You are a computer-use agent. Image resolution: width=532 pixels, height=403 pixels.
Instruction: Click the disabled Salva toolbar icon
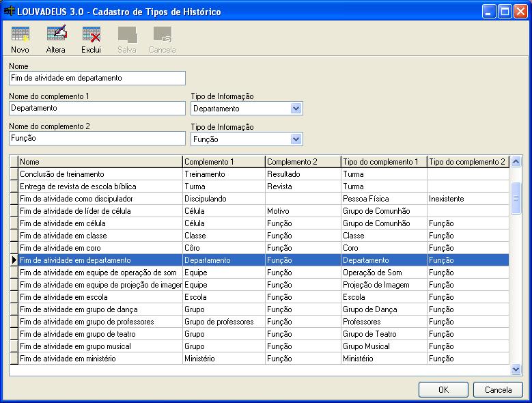tap(127, 35)
